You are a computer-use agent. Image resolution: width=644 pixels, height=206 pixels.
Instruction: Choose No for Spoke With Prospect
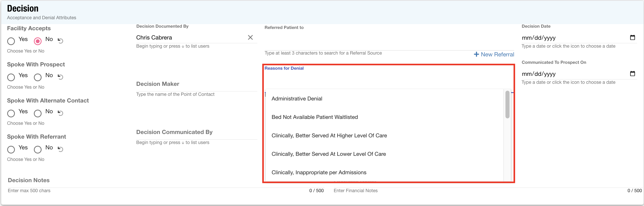[x=38, y=77]
